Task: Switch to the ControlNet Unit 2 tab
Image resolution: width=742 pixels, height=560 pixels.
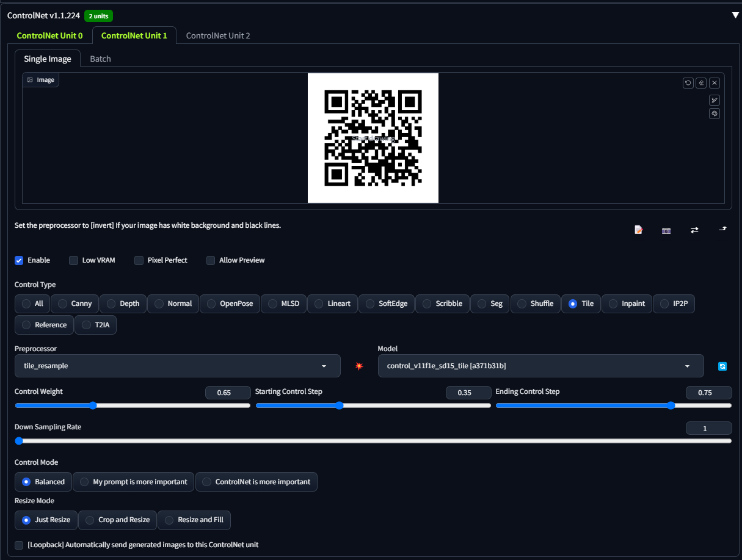Action: (x=218, y=35)
